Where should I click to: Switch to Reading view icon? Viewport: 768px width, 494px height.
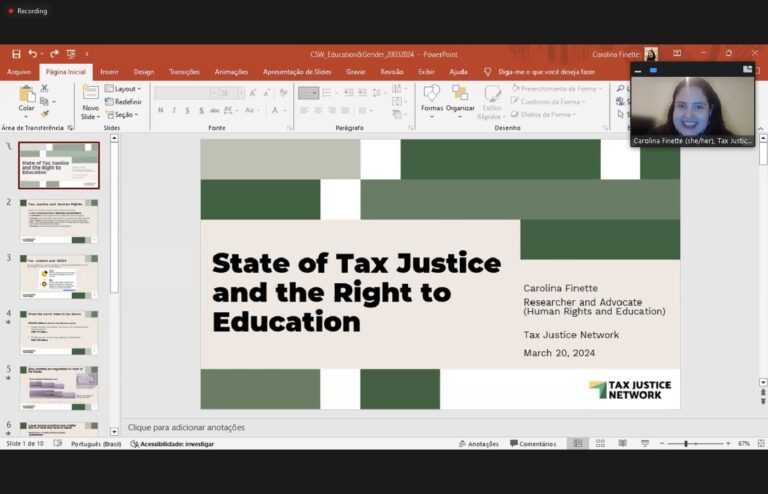[622, 444]
